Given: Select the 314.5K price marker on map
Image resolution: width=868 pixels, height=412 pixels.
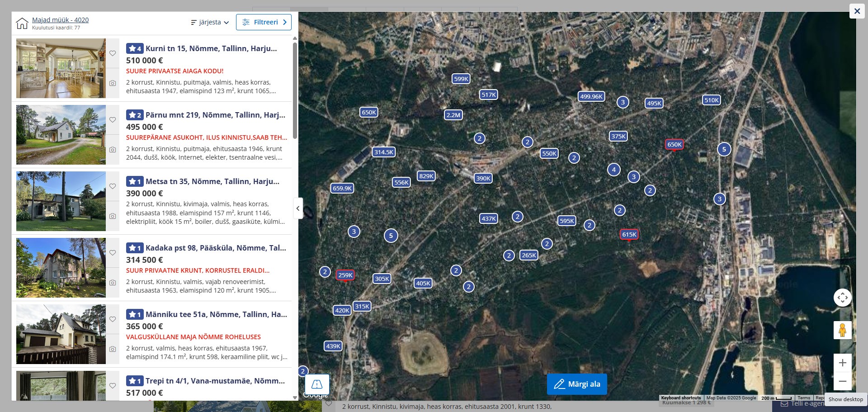Looking at the screenshot, I should pos(384,152).
